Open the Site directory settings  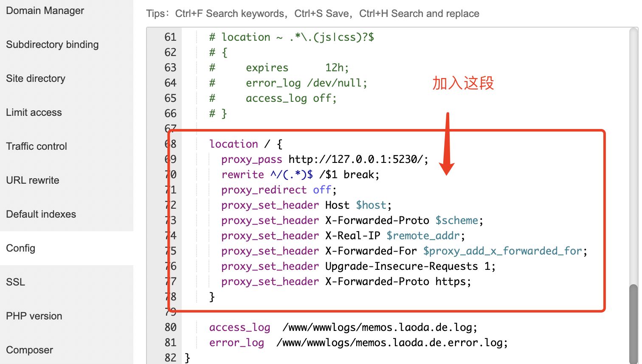36,78
